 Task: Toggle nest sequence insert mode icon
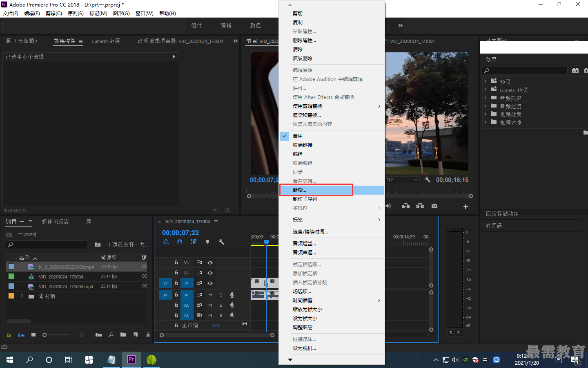coord(166,242)
